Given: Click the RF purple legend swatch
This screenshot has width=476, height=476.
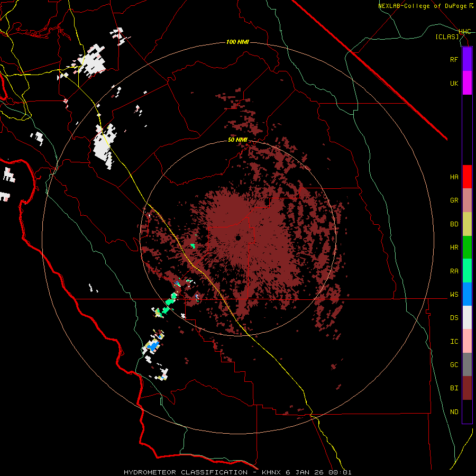Looking at the screenshot, I should click(467, 59).
